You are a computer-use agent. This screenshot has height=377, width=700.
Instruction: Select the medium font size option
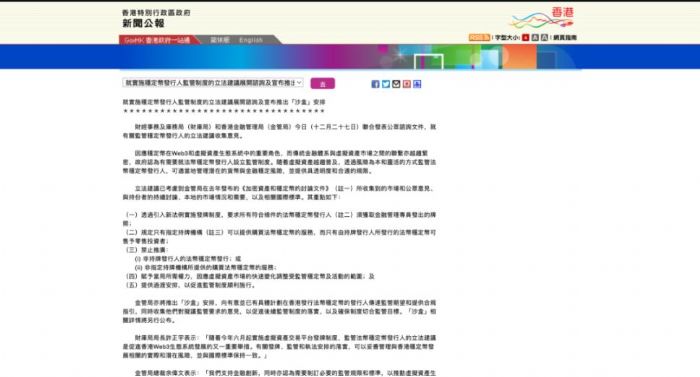(535, 38)
